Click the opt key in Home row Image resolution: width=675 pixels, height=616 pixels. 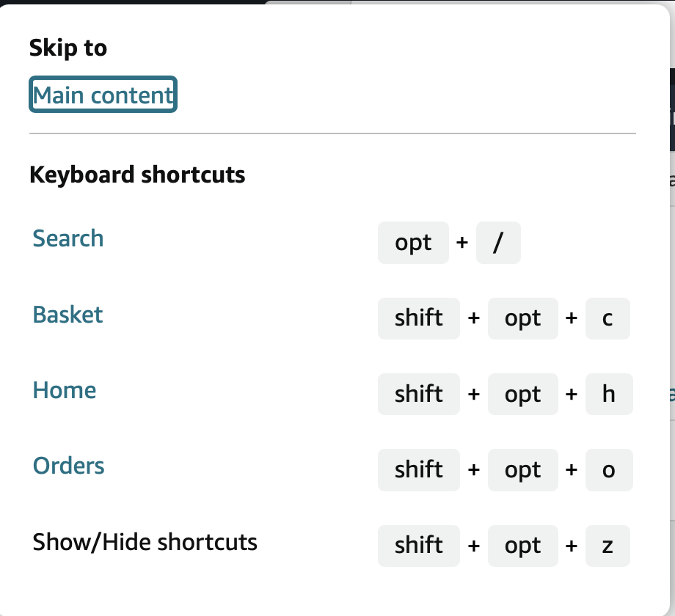click(522, 395)
